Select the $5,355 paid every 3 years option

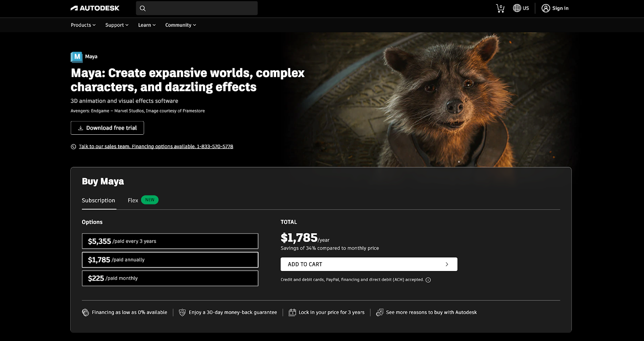[x=170, y=241]
